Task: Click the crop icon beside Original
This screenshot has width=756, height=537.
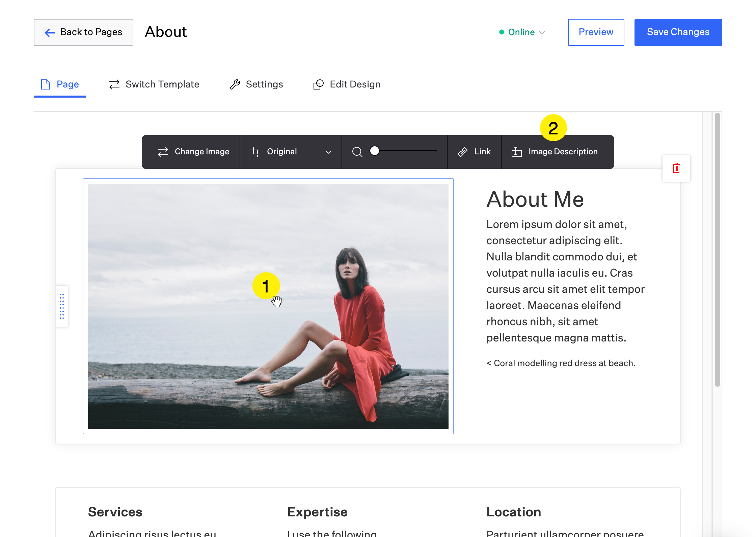Action: coord(255,152)
